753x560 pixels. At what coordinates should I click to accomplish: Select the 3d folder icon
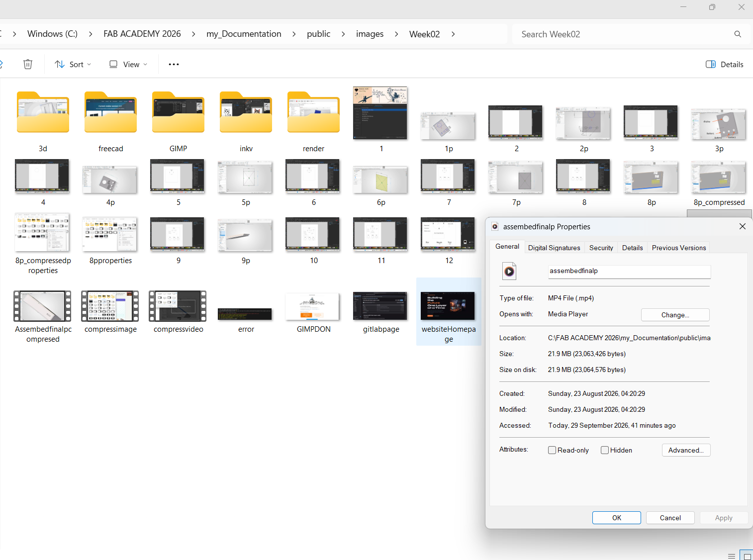pyautogui.click(x=43, y=112)
